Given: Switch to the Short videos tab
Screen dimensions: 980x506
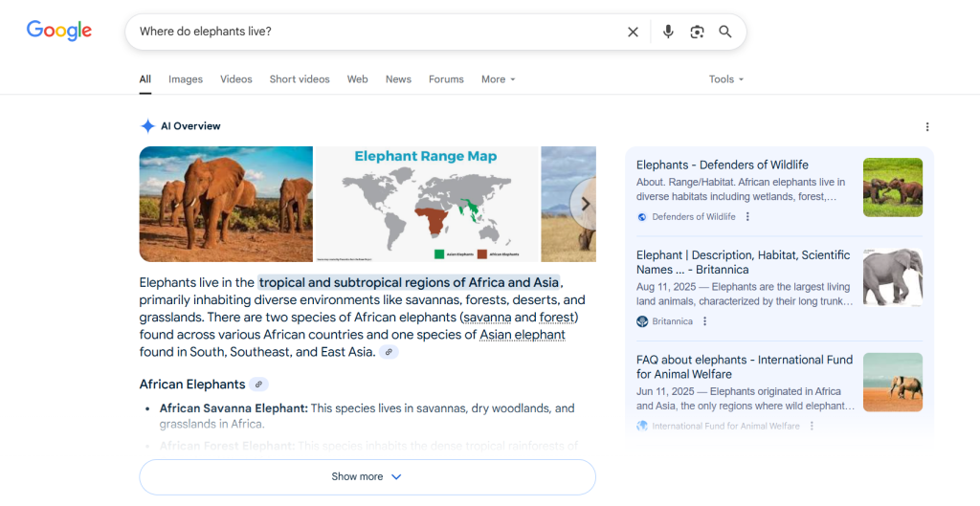Looking at the screenshot, I should point(300,79).
